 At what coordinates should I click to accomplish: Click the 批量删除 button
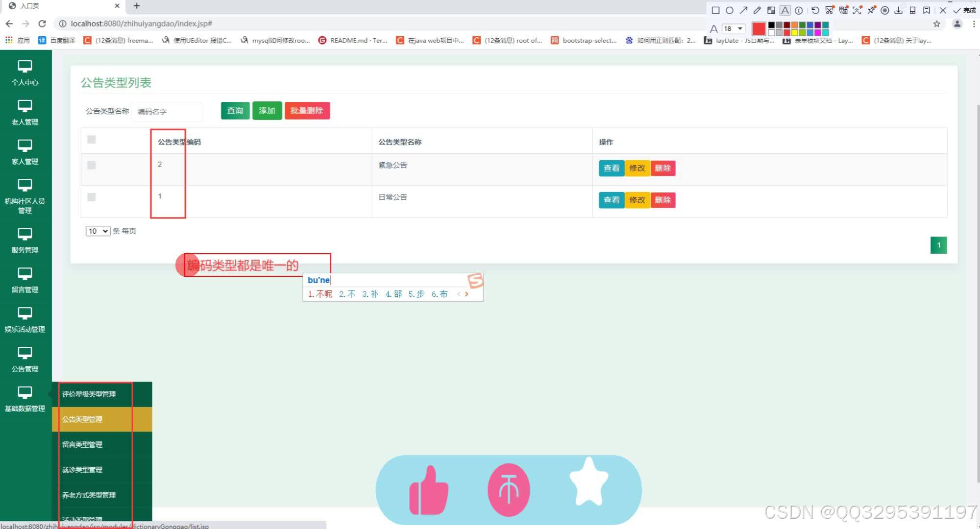pyautogui.click(x=307, y=110)
